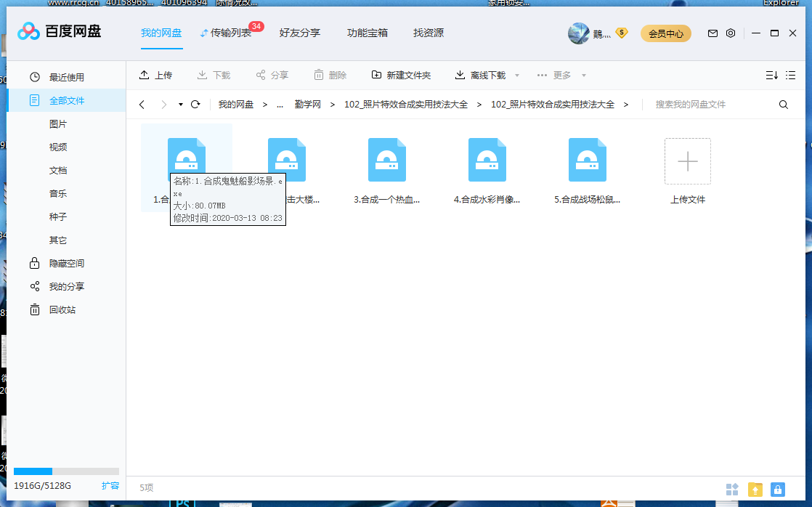The width and height of the screenshot is (812, 507).
Task: Click the 上传文件 plus tile
Action: click(688, 161)
